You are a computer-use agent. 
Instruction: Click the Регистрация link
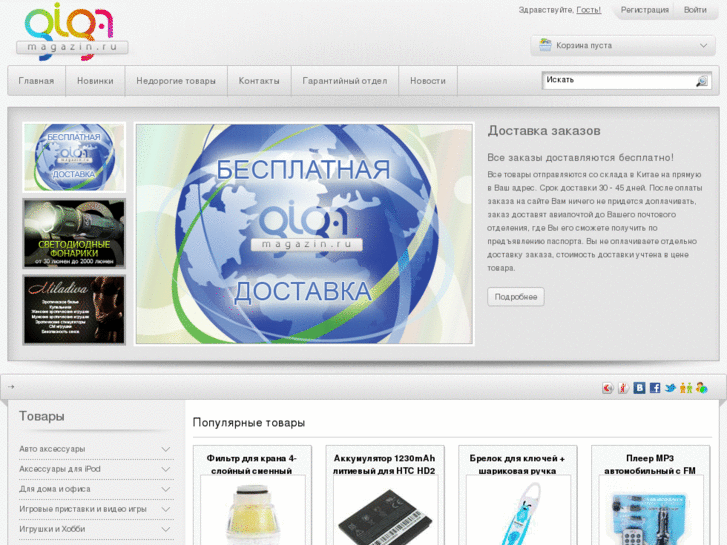644,10
